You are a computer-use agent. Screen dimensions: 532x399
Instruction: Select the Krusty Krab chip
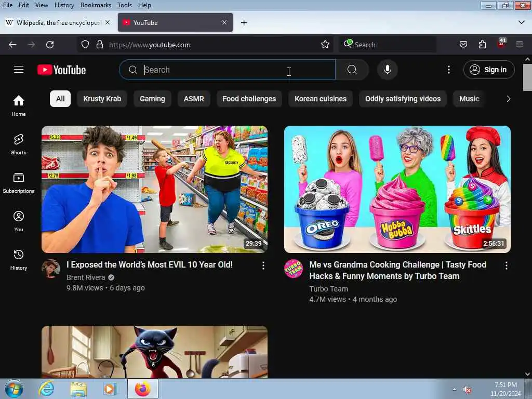point(102,99)
